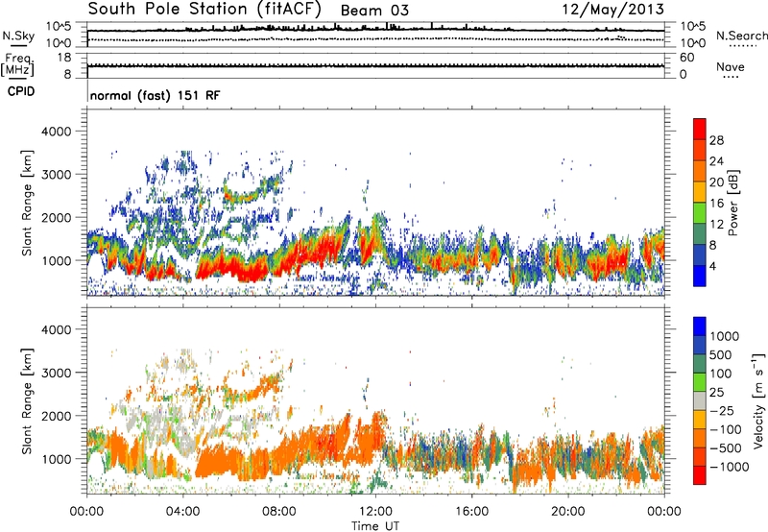Screen dimensions: 768x532
Task: Click the "16:00" time tick label
Action: coord(471,512)
